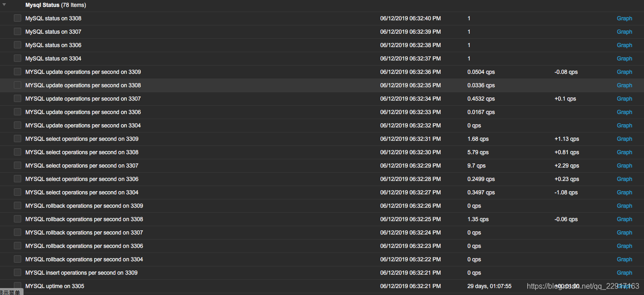Image resolution: width=644 pixels, height=295 pixels.
Task: Open Graph for update operations on 3304
Action: click(x=624, y=126)
